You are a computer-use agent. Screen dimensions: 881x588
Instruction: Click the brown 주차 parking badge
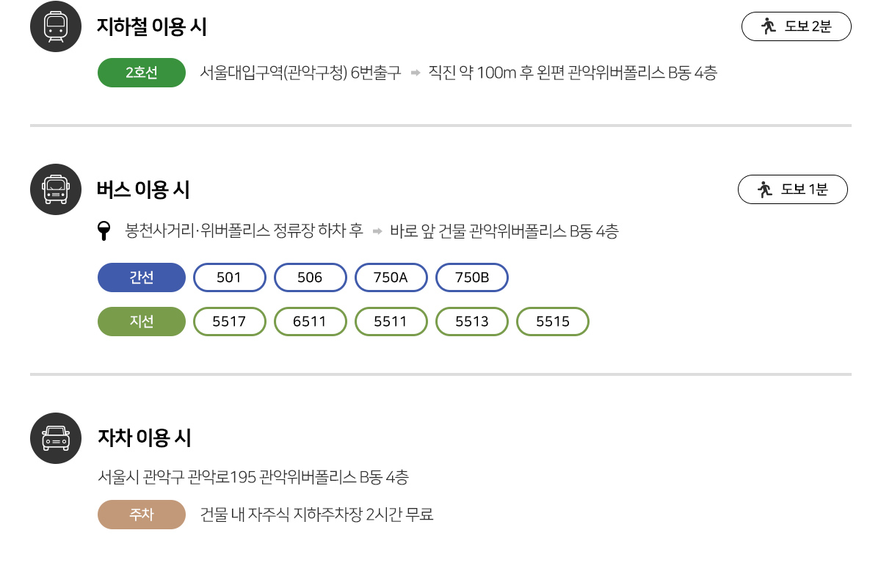pos(142,515)
